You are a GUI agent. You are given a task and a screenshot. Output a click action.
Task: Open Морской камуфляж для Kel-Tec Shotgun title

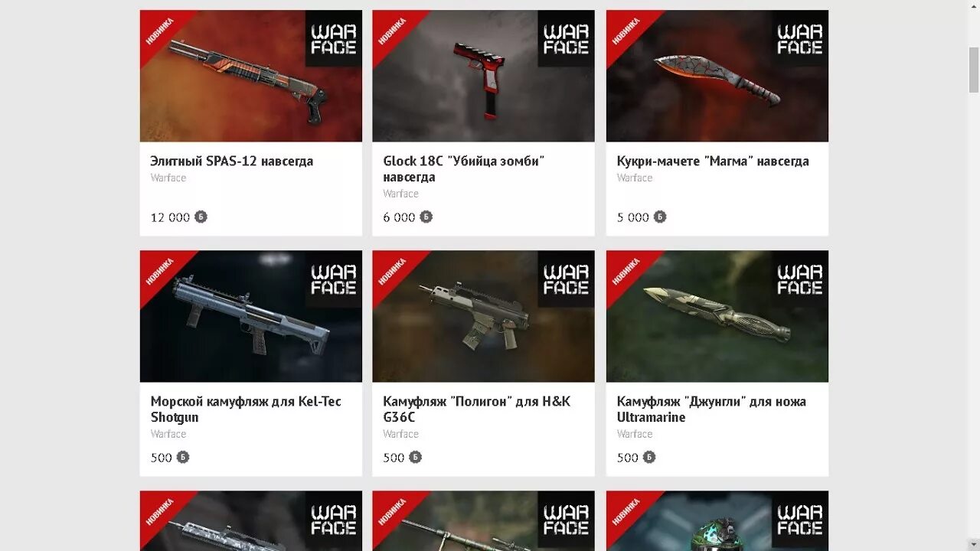(x=246, y=409)
